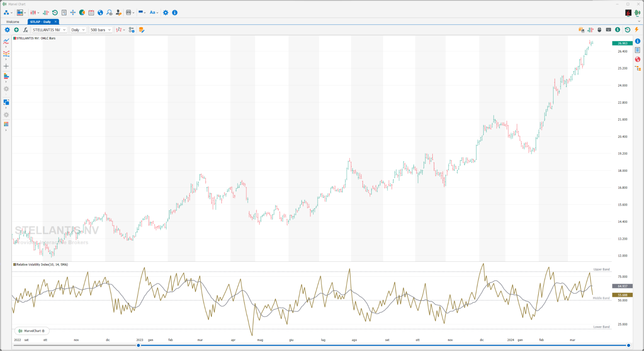
Task: Click the green dollar sign icon
Action: pyautogui.click(x=617, y=30)
